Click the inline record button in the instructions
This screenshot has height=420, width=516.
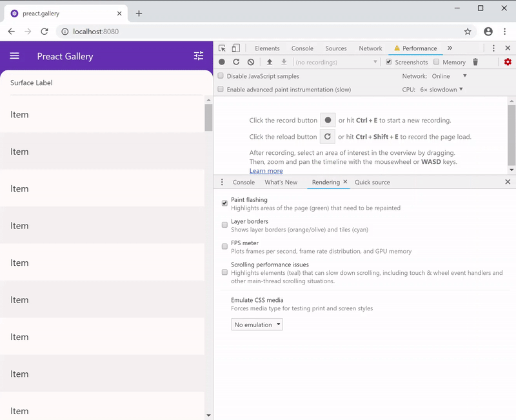coord(328,120)
